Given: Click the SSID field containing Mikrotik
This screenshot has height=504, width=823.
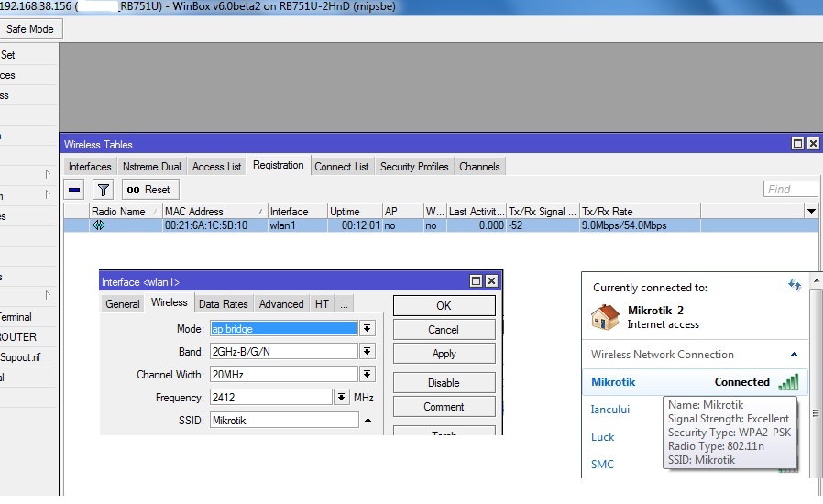Looking at the screenshot, I should tap(284, 420).
